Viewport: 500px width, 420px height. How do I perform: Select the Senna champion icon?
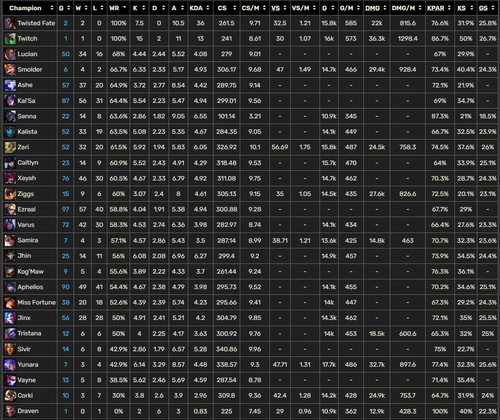click(x=10, y=116)
